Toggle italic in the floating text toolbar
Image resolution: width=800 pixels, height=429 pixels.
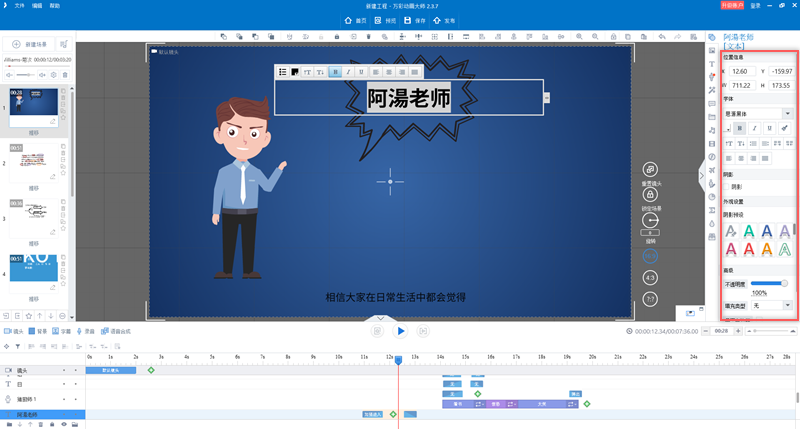(348, 72)
